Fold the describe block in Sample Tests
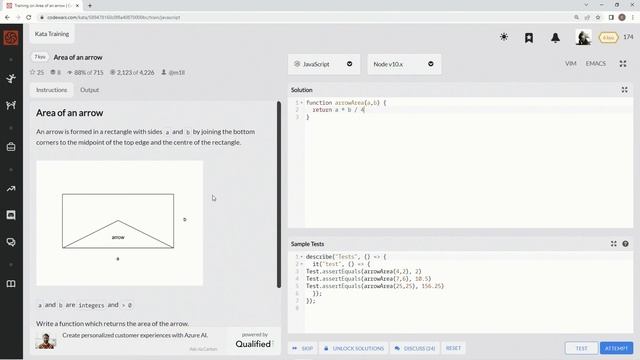Viewport: 640px width, 360px height. click(302, 257)
